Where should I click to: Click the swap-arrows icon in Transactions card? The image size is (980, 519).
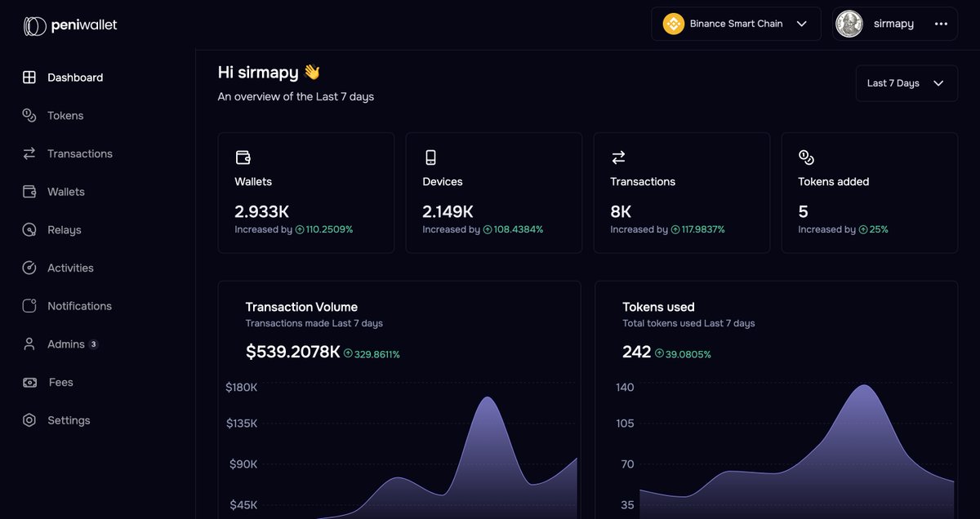pyautogui.click(x=618, y=157)
